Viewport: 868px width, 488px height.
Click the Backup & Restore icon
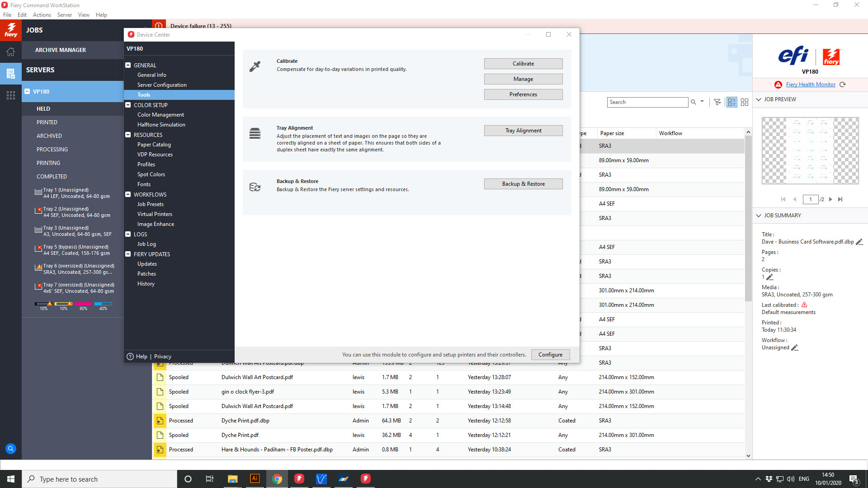pos(255,187)
